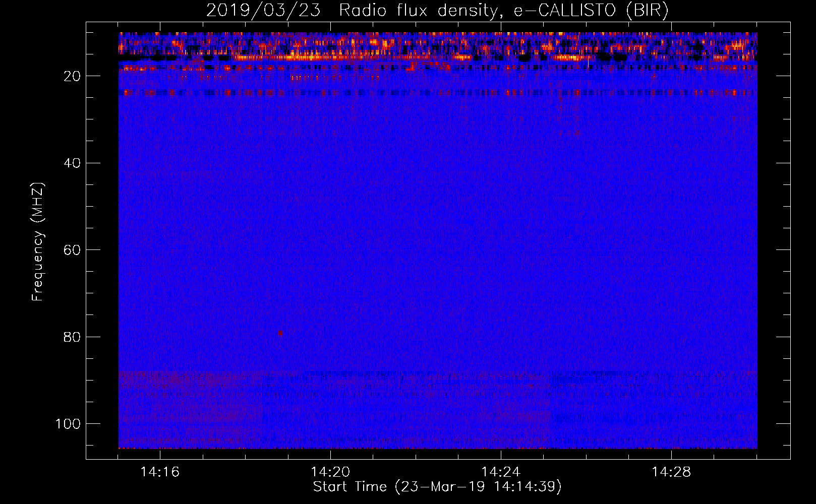The width and height of the screenshot is (816, 504).
Task: Click the 60 MHz frequency tick label
Action: (72, 250)
